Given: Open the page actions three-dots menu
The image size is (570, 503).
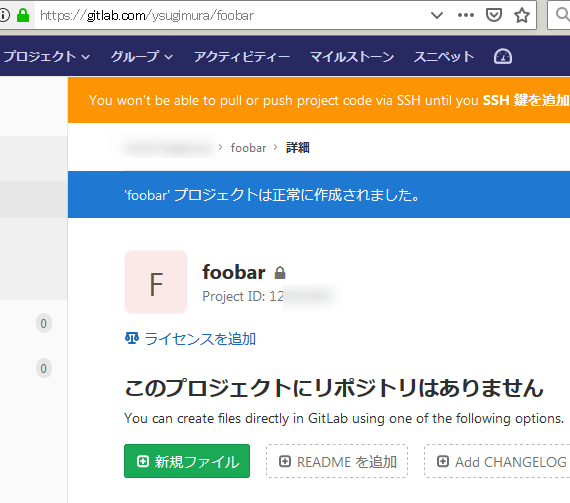Looking at the screenshot, I should pyautogui.click(x=466, y=15).
